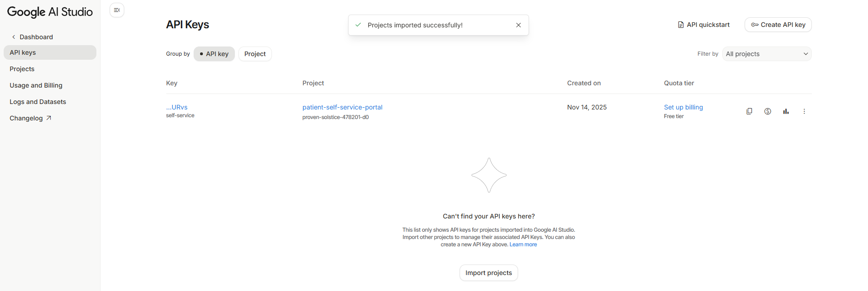View usage stats via the bar chart icon
The height and width of the screenshot is (291, 868).
tap(786, 111)
